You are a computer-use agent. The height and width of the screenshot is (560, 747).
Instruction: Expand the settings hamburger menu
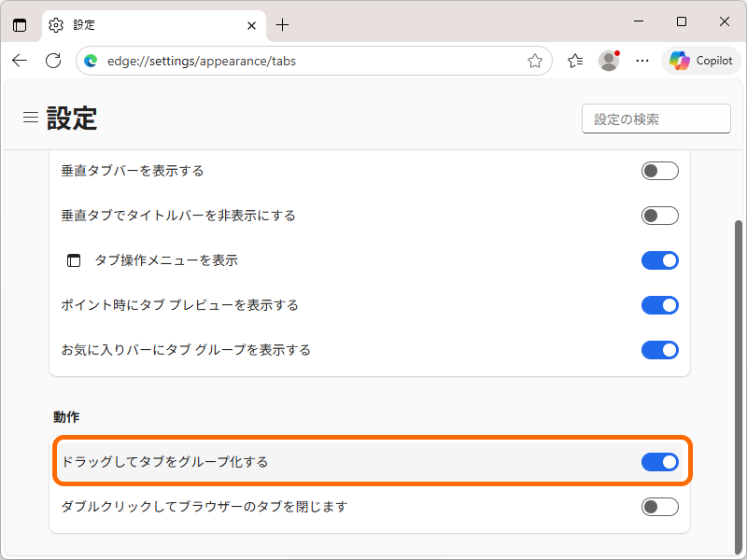tap(30, 118)
